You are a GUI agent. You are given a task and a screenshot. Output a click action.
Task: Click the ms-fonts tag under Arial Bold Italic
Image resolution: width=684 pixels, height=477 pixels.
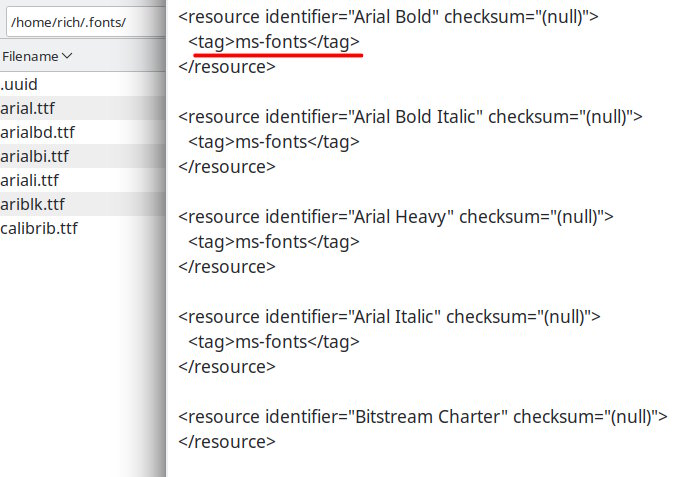click(x=273, y=142)
